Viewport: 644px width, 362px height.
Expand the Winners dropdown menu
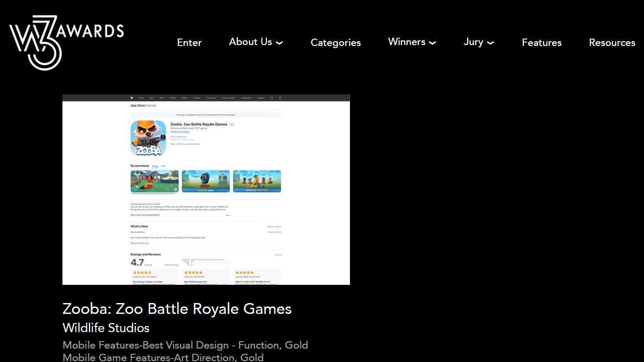(x=412, y=42)
